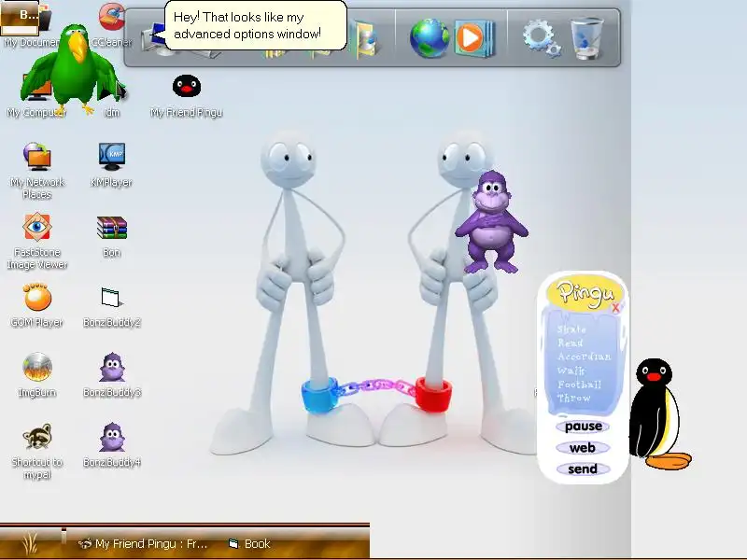Choose Football in the Pingu menu
The height and width of the screenshot is (560, 747).
[580, 385]
